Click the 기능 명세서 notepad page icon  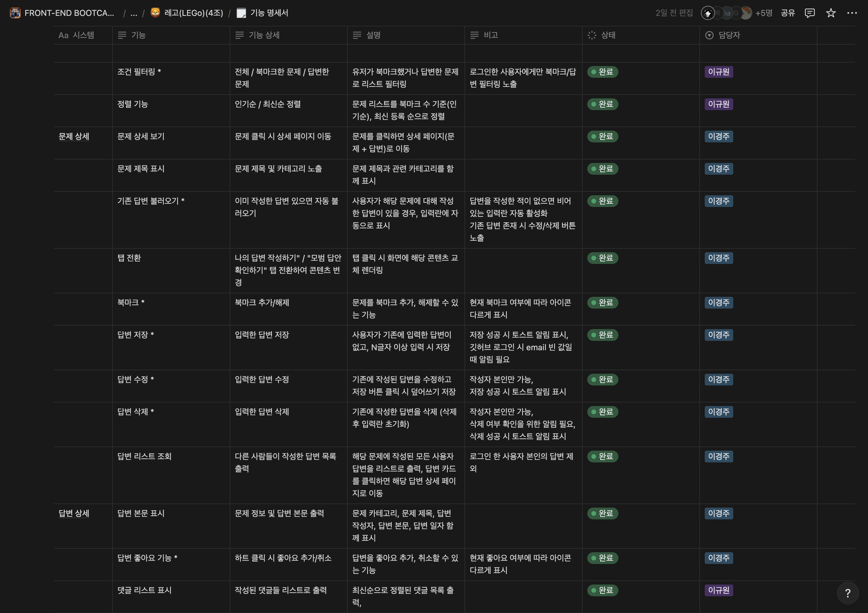pyautogui.click(x=241, y=13)
